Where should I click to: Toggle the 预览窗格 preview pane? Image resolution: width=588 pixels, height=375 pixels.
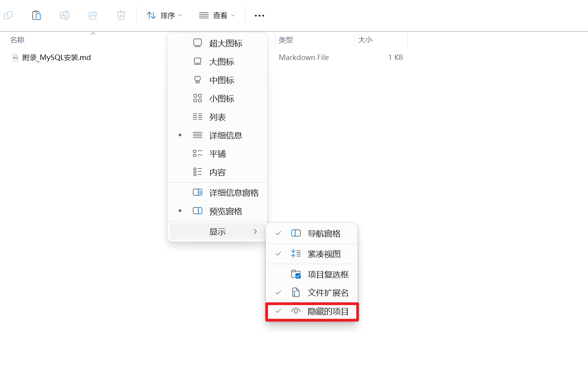tap(218, 211)
